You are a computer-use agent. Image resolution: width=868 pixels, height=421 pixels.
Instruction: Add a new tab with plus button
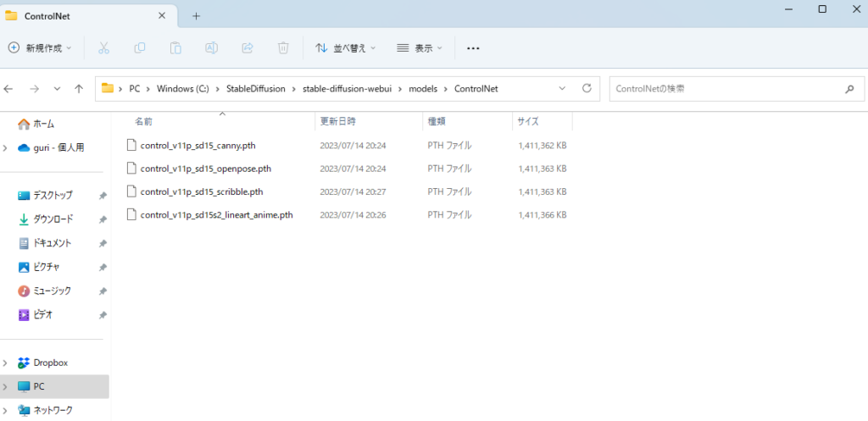coord(196,15)
